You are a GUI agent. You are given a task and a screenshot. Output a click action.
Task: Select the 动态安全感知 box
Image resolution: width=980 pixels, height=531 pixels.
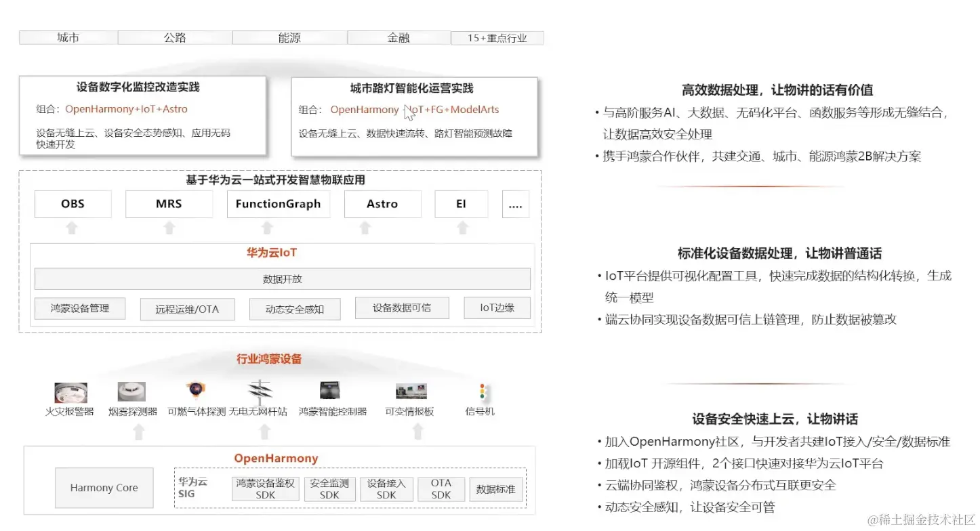[x=295, y=310]
